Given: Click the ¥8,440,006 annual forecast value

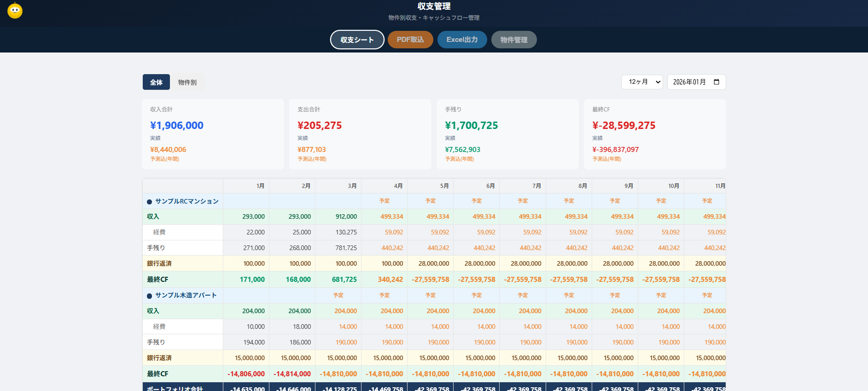Looking at the screenshot, I should (168, 150).
